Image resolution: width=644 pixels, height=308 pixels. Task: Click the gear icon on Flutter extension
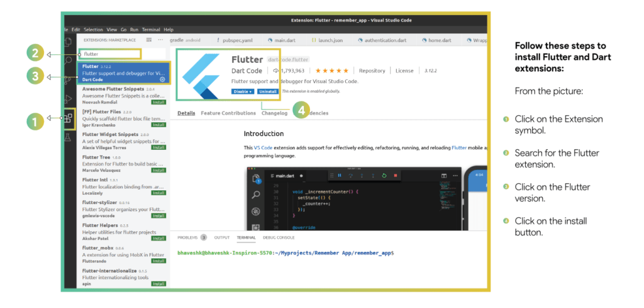pyautogui.click(x=162, y=79)
